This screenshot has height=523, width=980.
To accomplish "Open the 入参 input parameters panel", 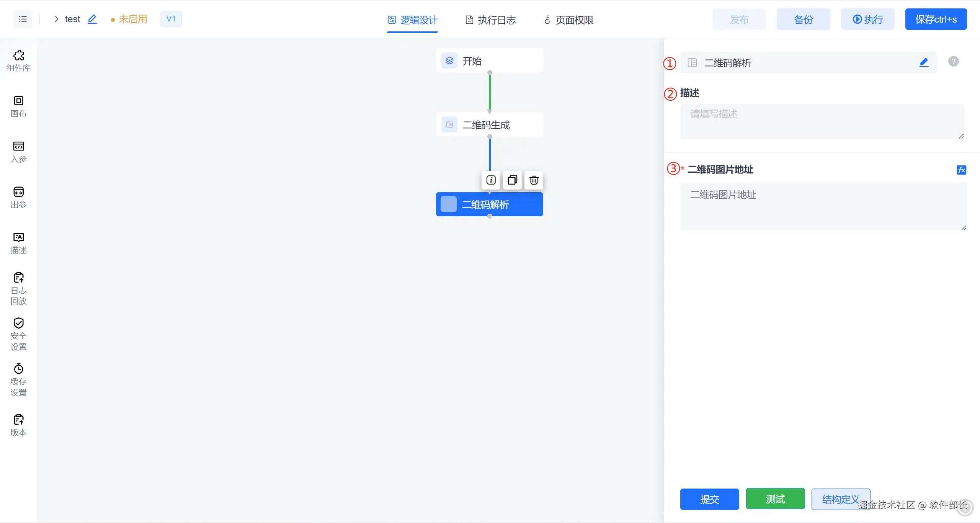I will (x=18, y=152).
